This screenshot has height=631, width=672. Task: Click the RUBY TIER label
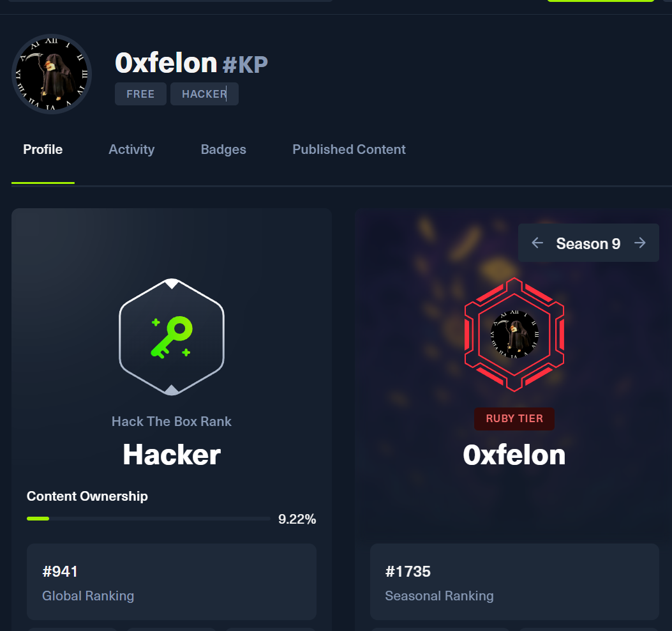pos(514,419)
